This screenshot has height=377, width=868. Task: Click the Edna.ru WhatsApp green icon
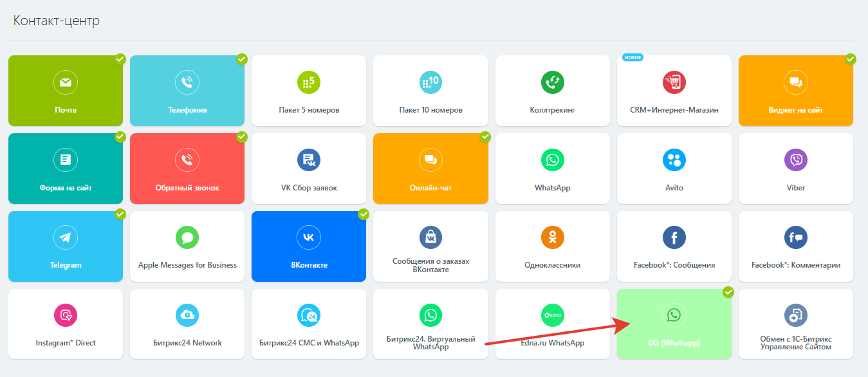552,316
